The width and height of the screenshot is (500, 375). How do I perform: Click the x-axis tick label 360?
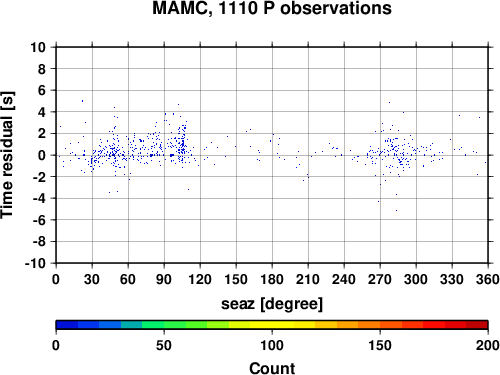[488, 279]
